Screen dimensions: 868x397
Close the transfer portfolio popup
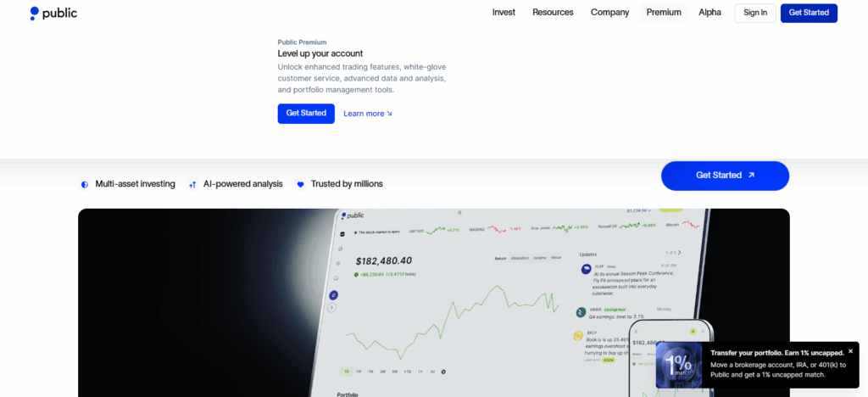pyautogui.click(x=850, y=351)
